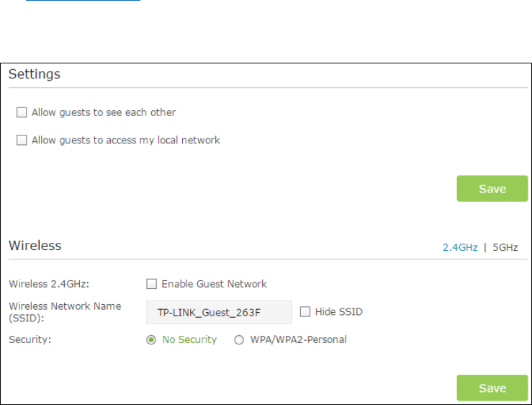Click the 'Settings' section heading
This screenshot has width=532, height=405.
(35, 74)
